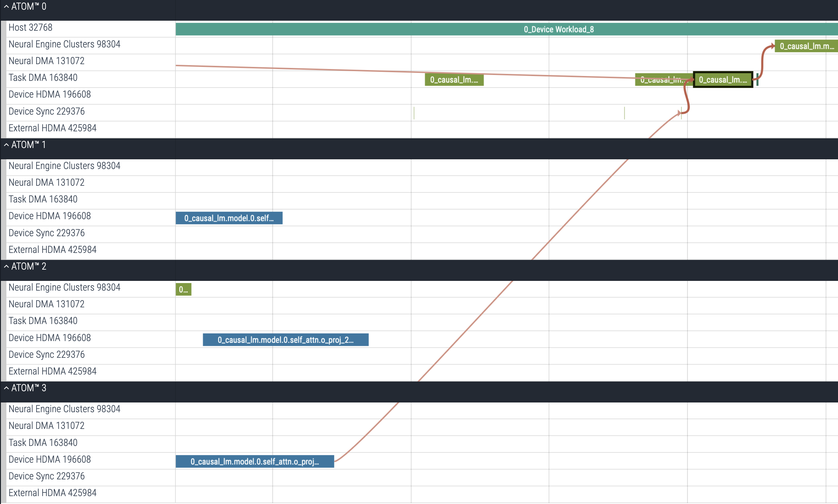Viewport: 838px width, 504px height.
Task: Collapse the ATOM 3 group
Action: point(6,388)
